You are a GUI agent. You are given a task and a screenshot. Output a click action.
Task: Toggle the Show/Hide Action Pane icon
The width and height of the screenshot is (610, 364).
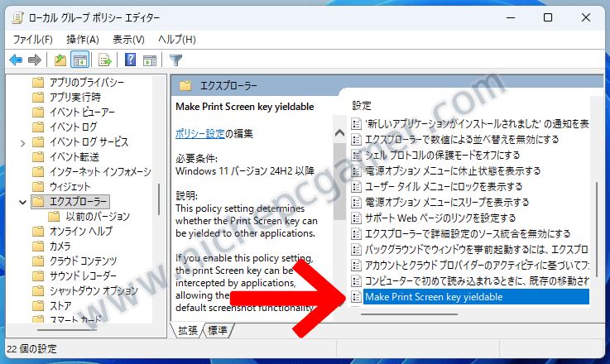click(150, 60)
